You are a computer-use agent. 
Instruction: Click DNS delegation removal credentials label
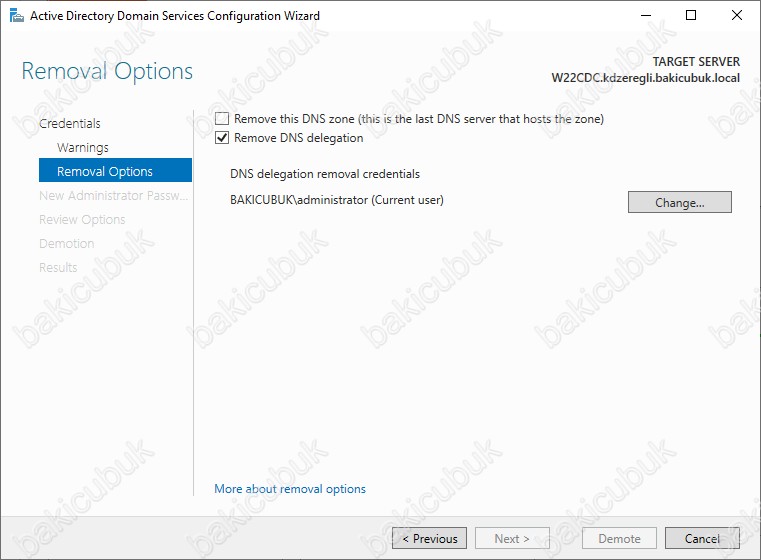coord(325,174)
